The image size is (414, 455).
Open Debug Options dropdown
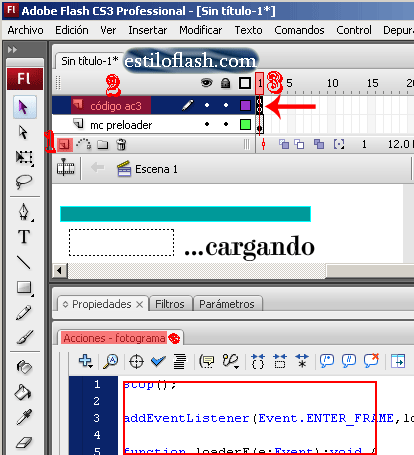point(231,361)
